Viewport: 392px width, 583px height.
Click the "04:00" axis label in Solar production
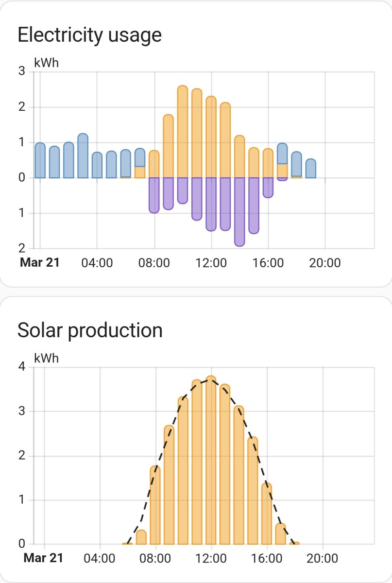pyautogui.click(x=100, y=558)
